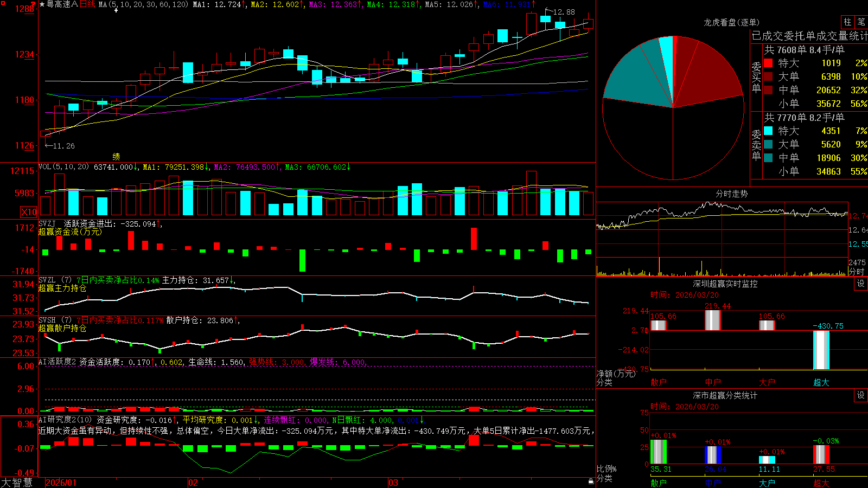Click the 委买单 vertical label

(x=756, y=77)
